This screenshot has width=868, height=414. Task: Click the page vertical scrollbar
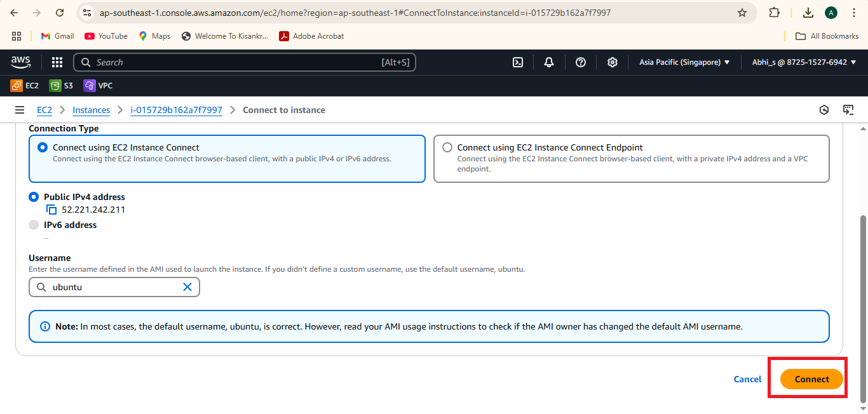click(x=862, y=308)
